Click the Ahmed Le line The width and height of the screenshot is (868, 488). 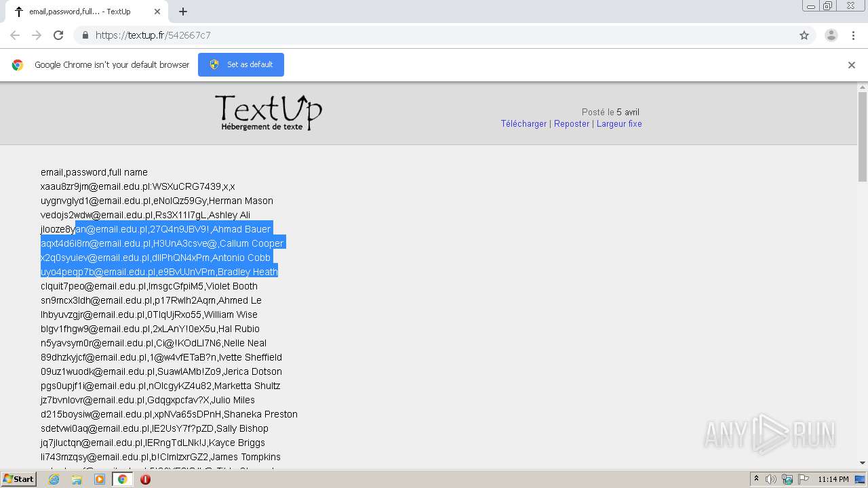pos(151,300)
